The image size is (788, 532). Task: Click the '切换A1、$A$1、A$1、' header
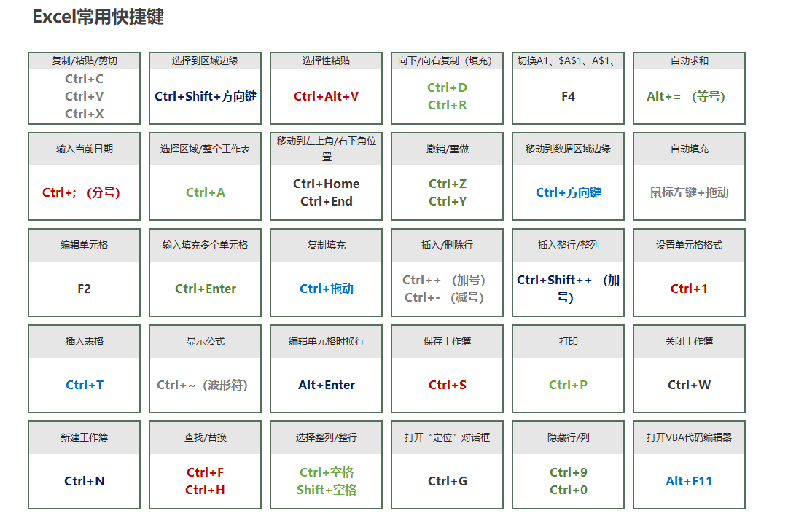[x=566, y=60]
